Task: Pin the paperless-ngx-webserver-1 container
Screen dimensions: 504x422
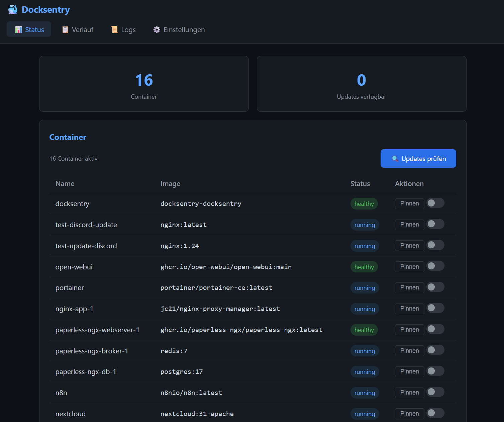Action: click(409, 330)
